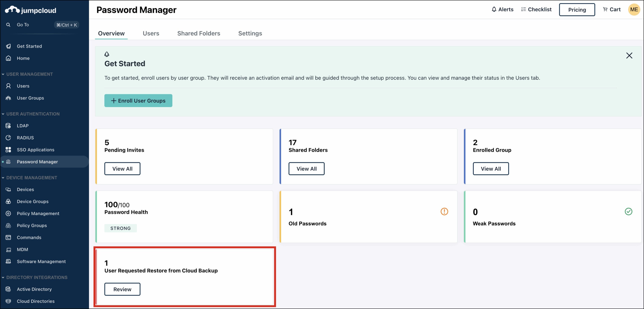Click the Cloud Directories icon
The width and height of the screenshot is (644, 309).
pyautogui.click(x=8, y=301)
